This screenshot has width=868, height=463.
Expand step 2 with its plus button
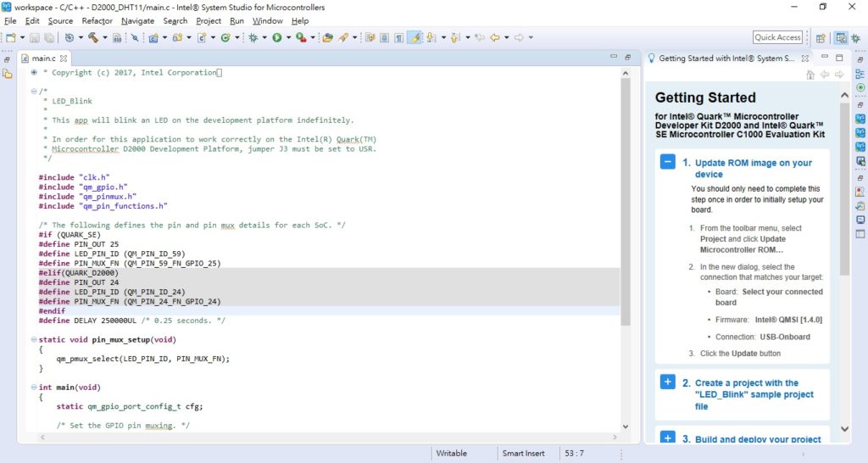coord(668,382)
